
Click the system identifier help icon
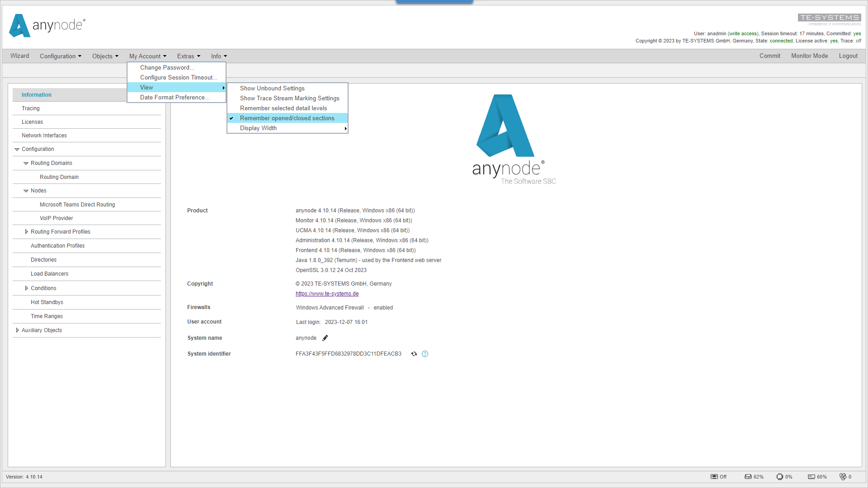pyautogui.click(x=425, y=354)
